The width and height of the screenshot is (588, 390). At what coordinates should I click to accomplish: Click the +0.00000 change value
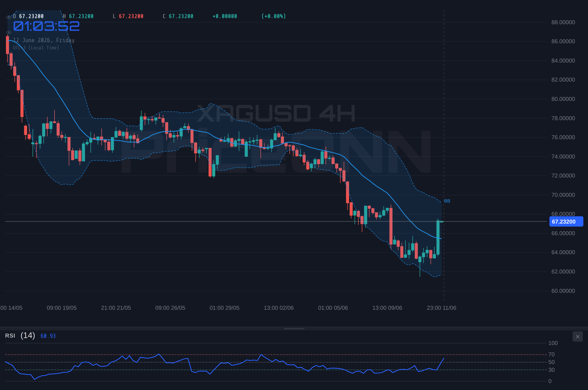point(225,16)
